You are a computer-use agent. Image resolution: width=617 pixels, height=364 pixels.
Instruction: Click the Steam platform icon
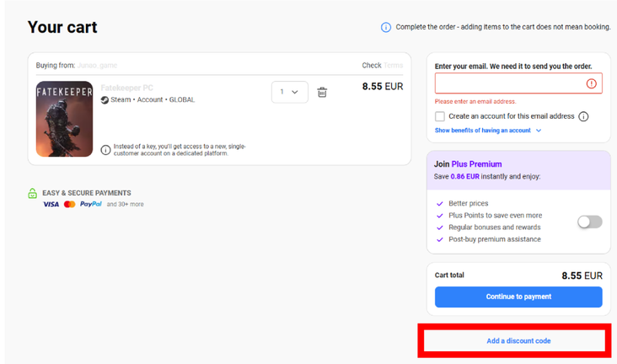point(105,100)
